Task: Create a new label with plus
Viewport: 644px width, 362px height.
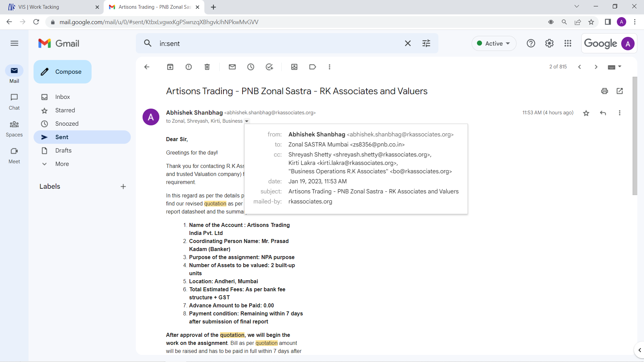Action: point(123,187)
